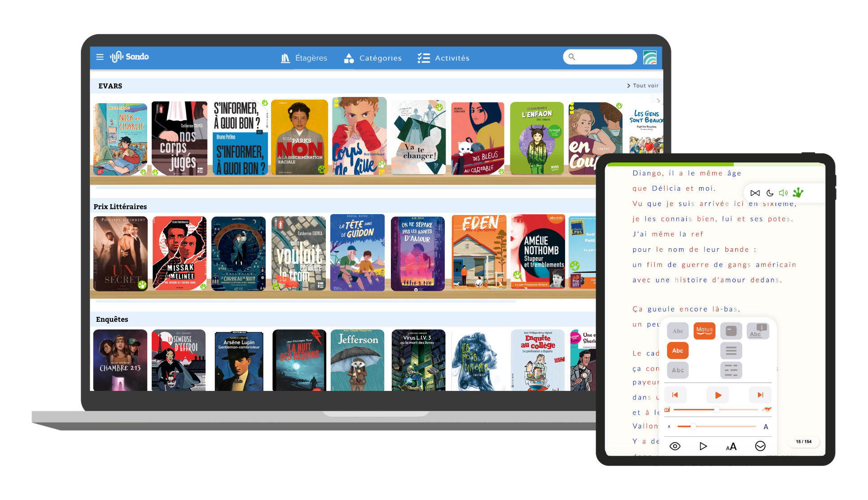868x500 pixels.
Task: Open the hamburger menu in Sondo header
Action: tap(100, 57)
